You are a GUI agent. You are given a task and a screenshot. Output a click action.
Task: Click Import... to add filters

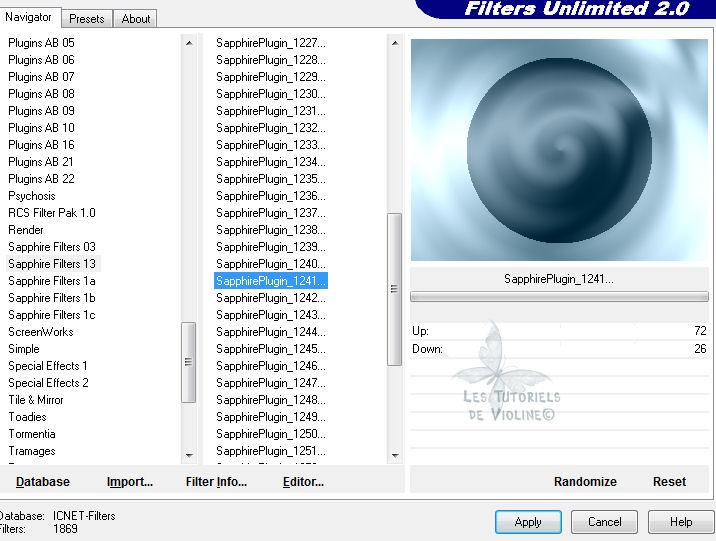[130, 481]
